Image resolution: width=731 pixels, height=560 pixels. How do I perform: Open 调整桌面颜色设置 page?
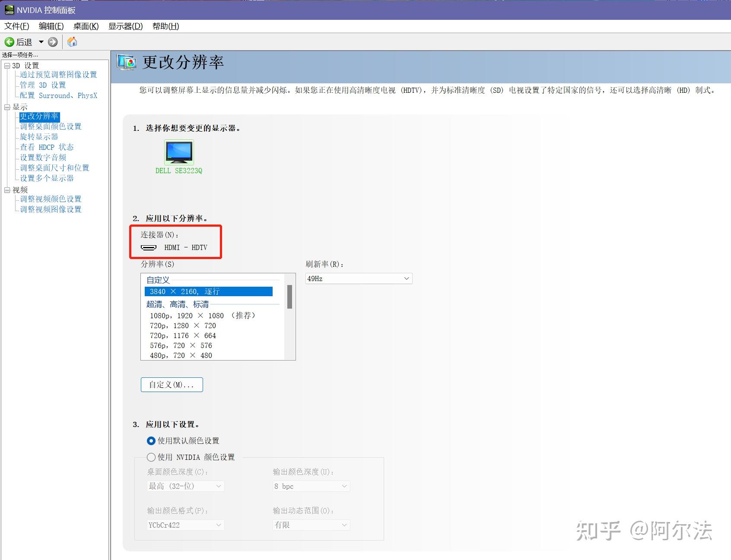[x=51, y=127]
